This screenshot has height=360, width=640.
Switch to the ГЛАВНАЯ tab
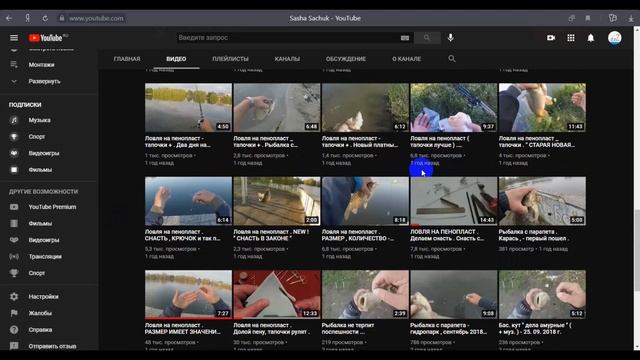(x=127, y=59)
